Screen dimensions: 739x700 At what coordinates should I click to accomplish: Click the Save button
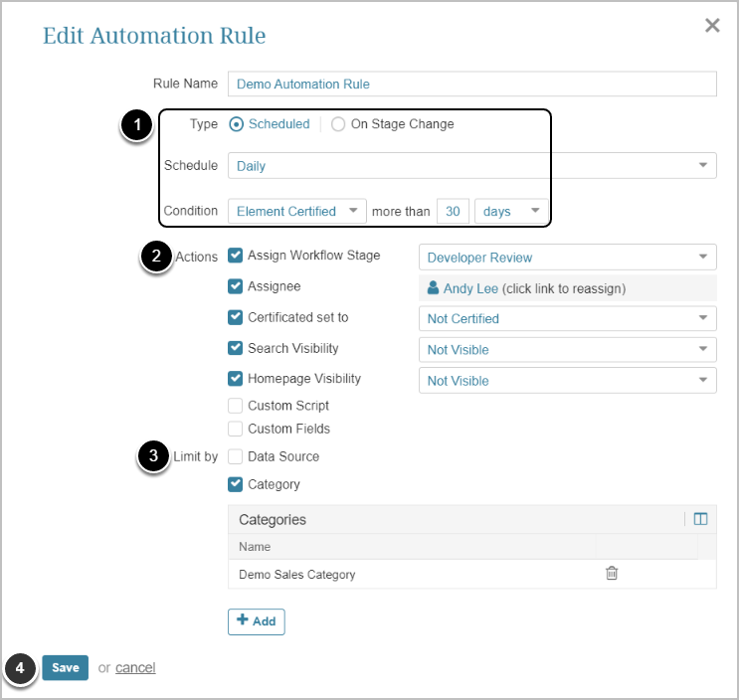point(66,668)
